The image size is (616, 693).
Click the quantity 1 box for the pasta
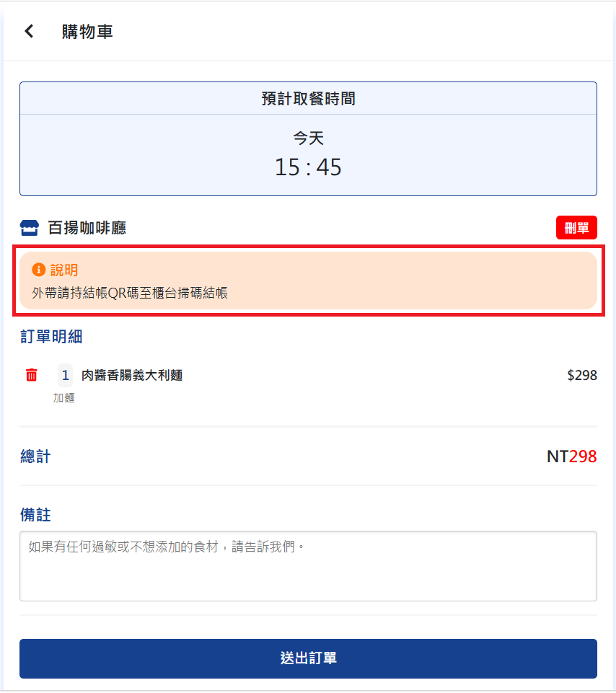(x=65, y=375)
